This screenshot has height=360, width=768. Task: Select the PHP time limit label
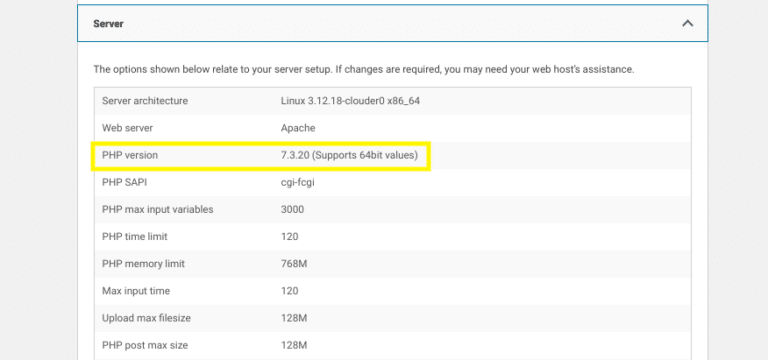pyautogui.click(x=135, y=237)
